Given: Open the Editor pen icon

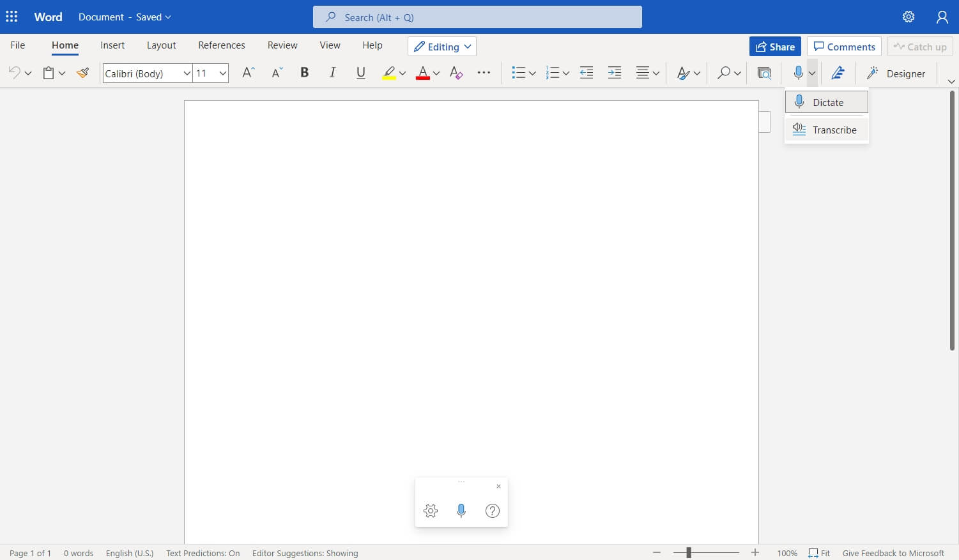Looking at the screenshot, I should tap(838, 73).
